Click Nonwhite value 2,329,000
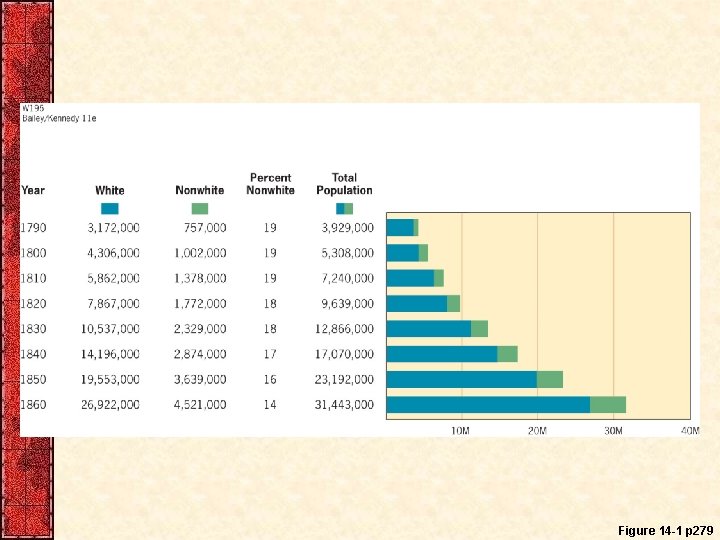The width and height of the screenshot is (720, 540). point(200,329)
